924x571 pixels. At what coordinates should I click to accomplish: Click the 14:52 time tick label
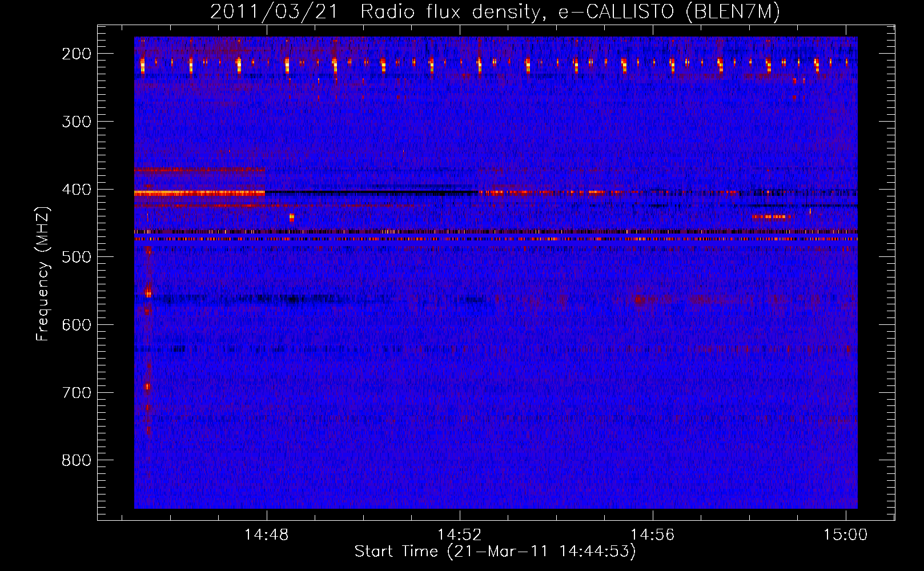[x=459, y=535]
